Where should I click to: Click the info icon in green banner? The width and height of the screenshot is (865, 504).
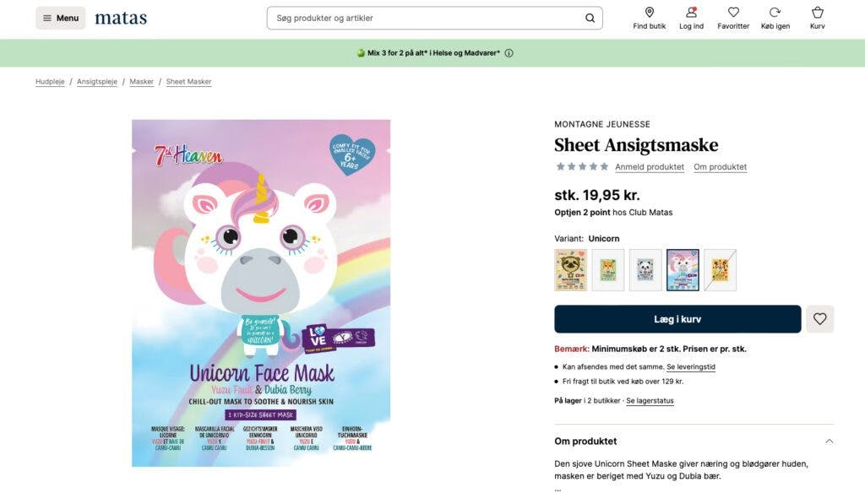click(509, 53)
